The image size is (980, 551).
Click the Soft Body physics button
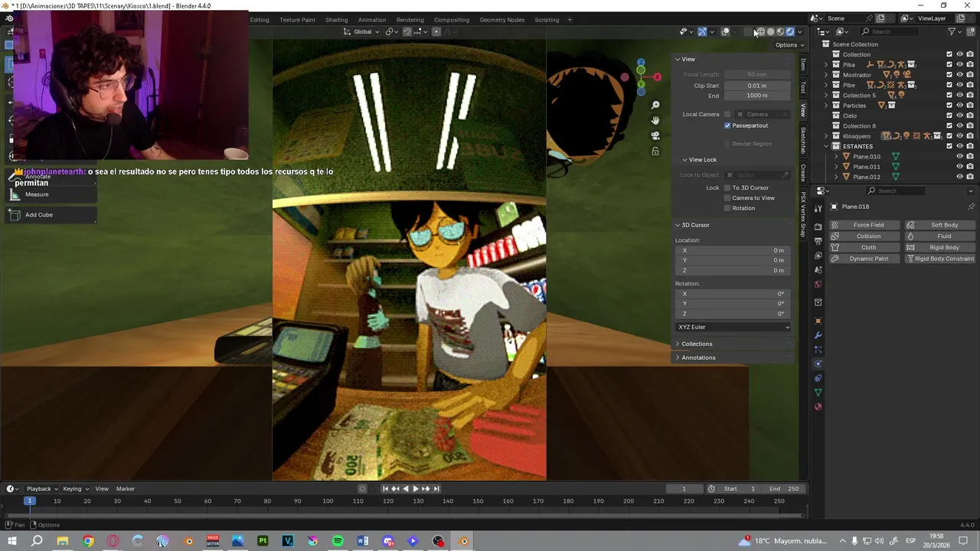[940, 225]
